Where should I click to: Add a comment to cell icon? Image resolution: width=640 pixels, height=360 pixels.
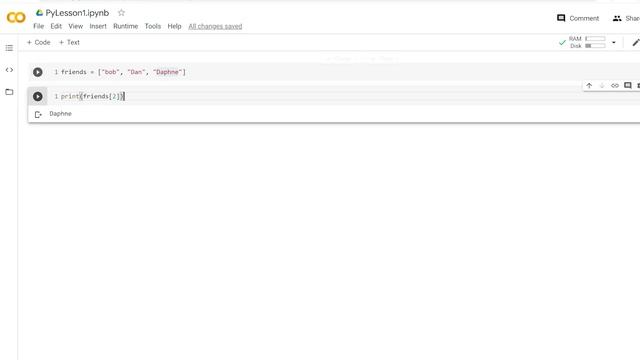coord(628,86)
